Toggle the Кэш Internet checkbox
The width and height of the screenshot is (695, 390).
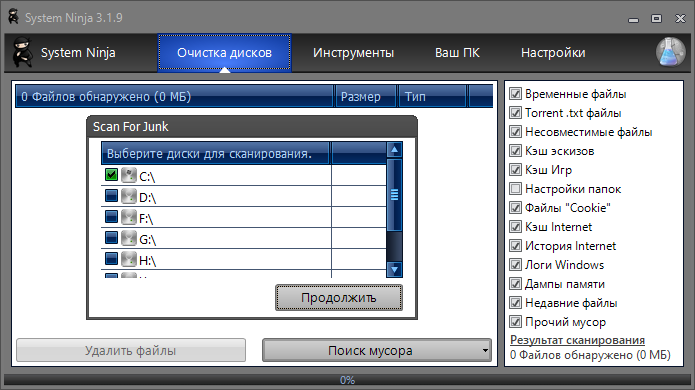[x=515, y=226]
